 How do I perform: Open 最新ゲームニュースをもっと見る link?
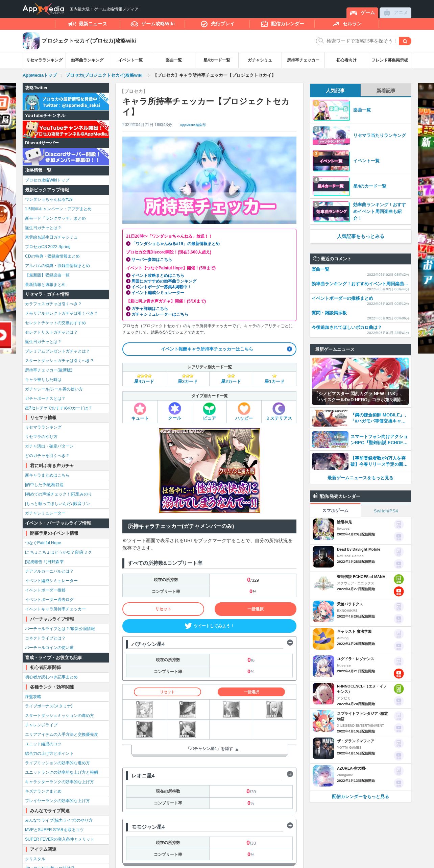(360, 478)
